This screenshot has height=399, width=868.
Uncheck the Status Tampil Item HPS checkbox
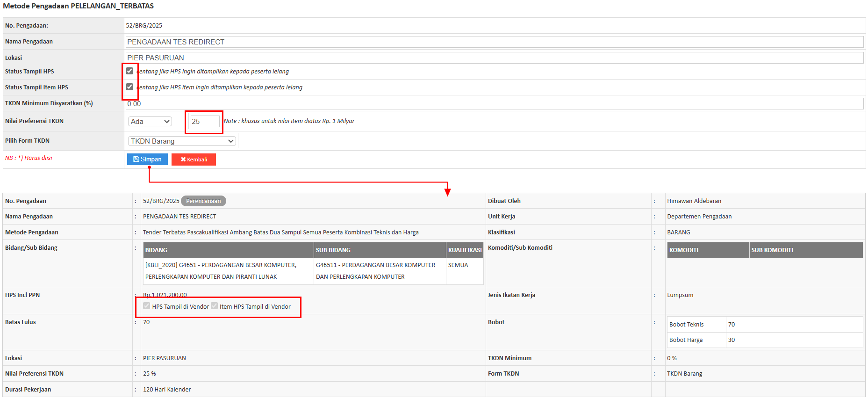tap(129, 87)
